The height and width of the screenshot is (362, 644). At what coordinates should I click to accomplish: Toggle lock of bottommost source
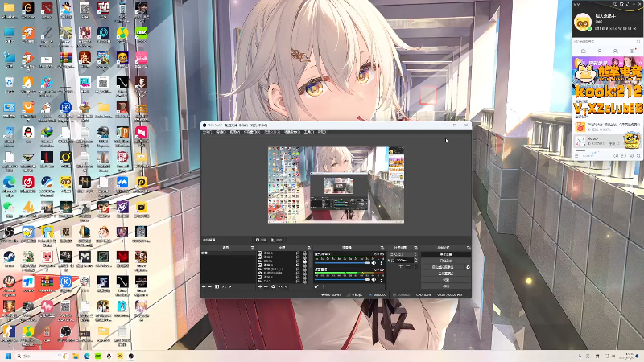(x=305, y=281)
